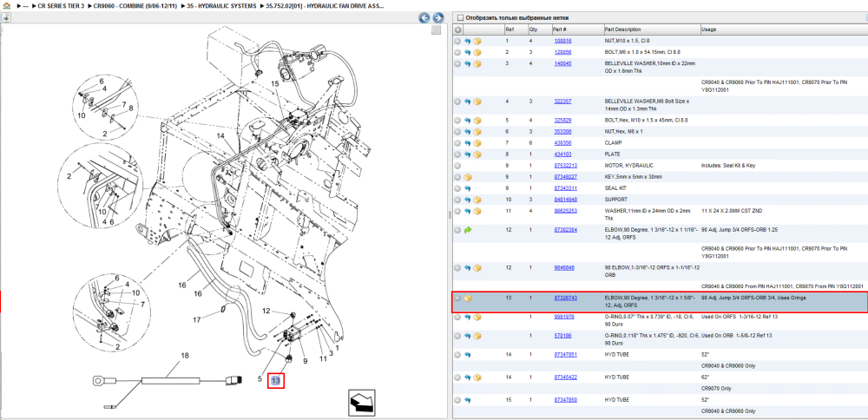Select the 'MOTOR, HYDRAULIC' description text
The image size is (868, 420).
[x=628, y=166]
